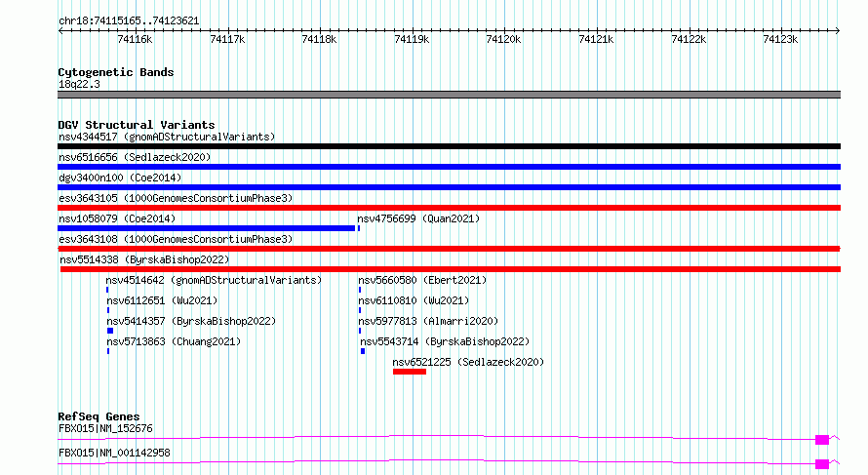The image size is (868, 475).
Task: Click the red bar under nsv5514338
Action: coord(451,269)
